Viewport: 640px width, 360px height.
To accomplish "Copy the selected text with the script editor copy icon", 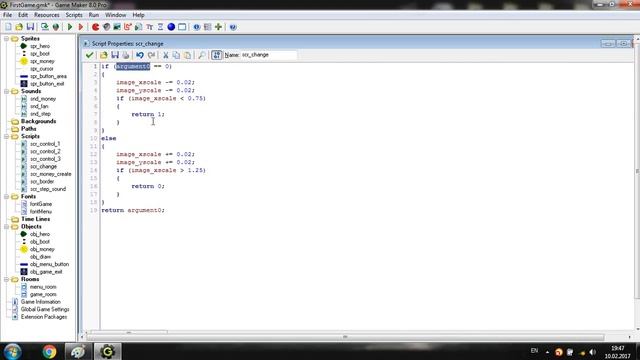I will (x=176, y=55).
